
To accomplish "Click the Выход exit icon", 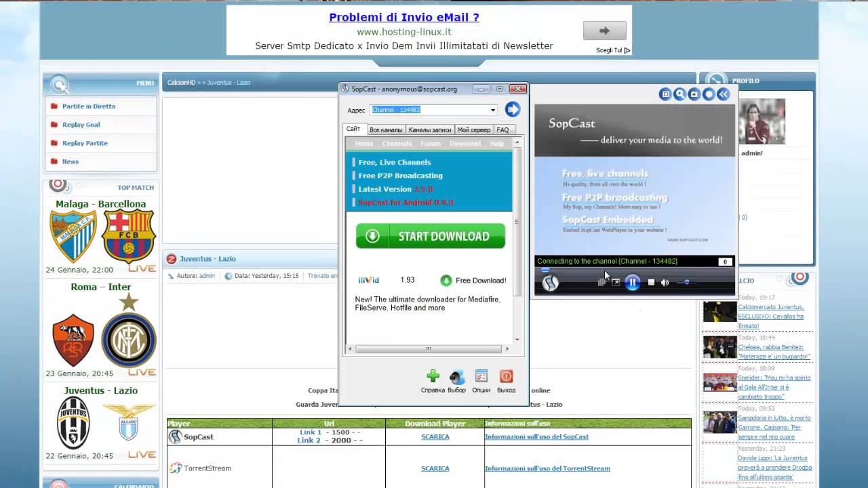I will coord(506,376).
